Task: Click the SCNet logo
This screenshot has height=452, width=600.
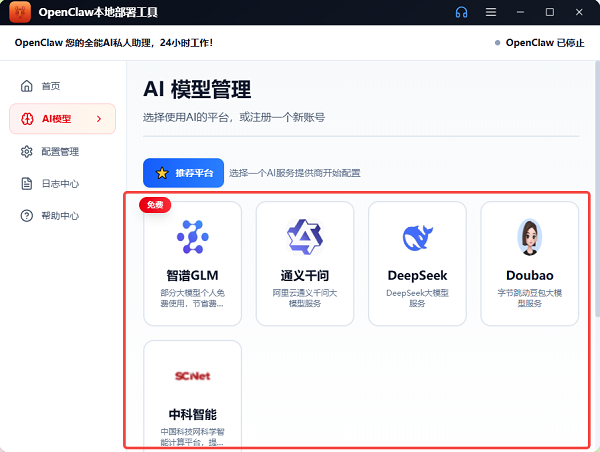Action: [192, 376]
